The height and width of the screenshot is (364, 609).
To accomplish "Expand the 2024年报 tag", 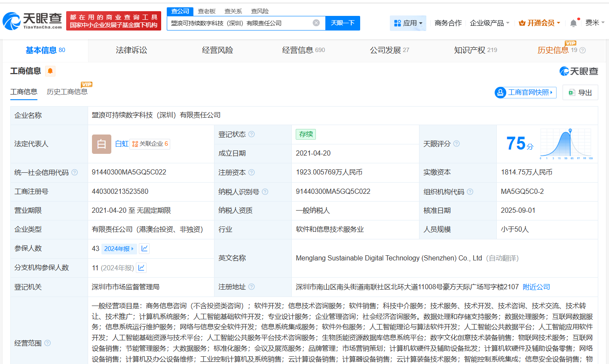I will click(119, 249).
